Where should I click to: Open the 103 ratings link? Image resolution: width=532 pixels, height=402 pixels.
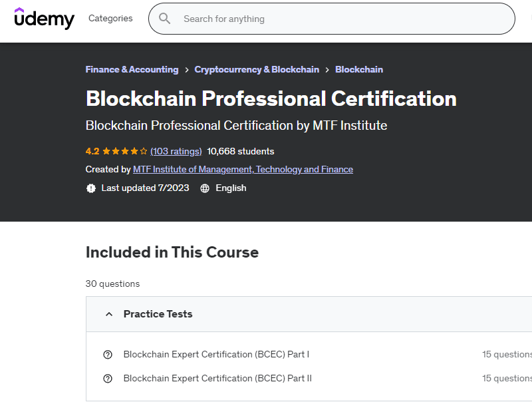176,151
